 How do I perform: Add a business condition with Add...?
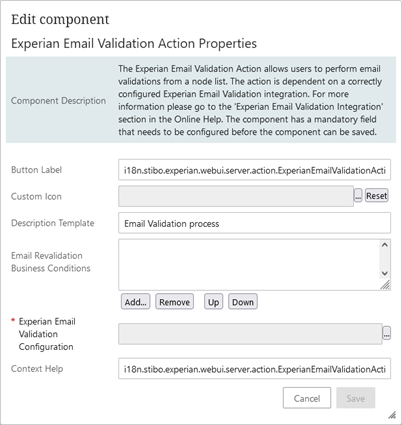click(135, 302)
